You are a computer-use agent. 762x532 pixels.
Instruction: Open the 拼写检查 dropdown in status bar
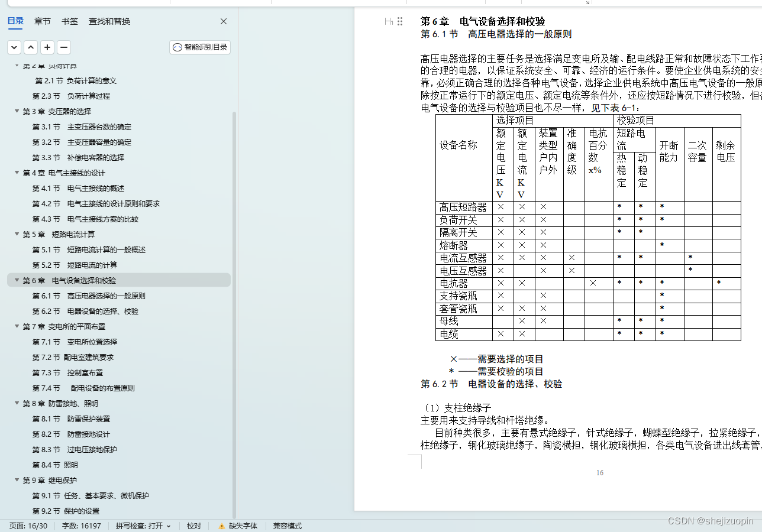point(143,525)
